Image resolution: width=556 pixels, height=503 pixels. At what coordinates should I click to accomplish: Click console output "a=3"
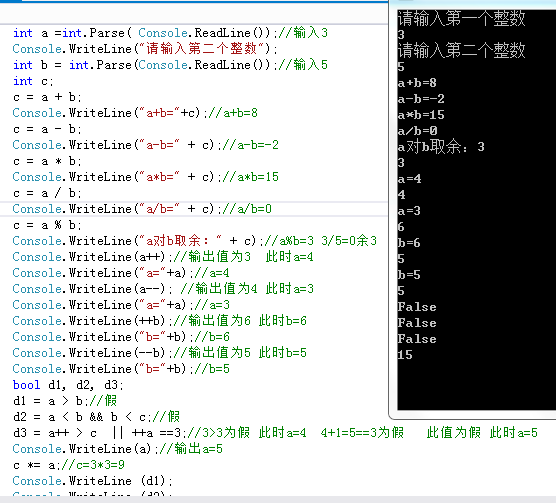click(409, 211)
